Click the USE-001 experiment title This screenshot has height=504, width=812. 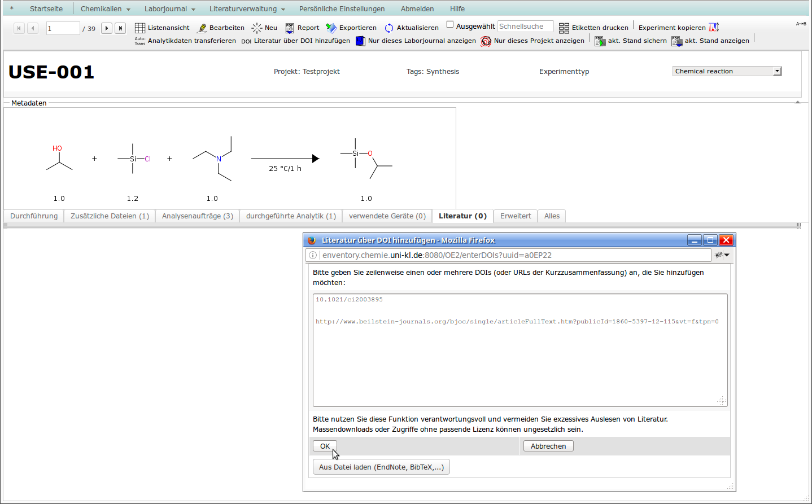[x=51, y=72]
